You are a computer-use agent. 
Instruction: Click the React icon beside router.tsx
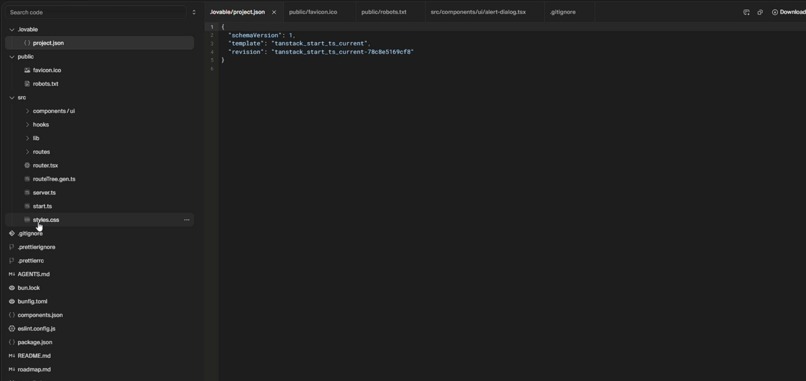pos(27,166)
